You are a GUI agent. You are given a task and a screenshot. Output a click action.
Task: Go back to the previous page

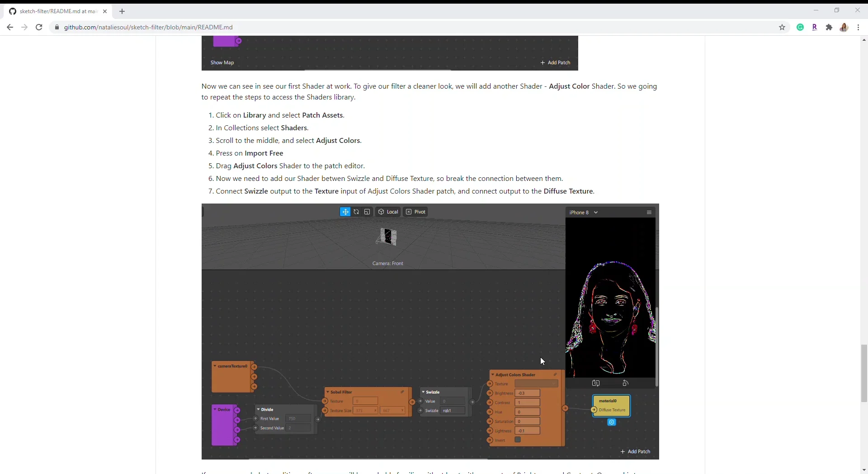10,27
